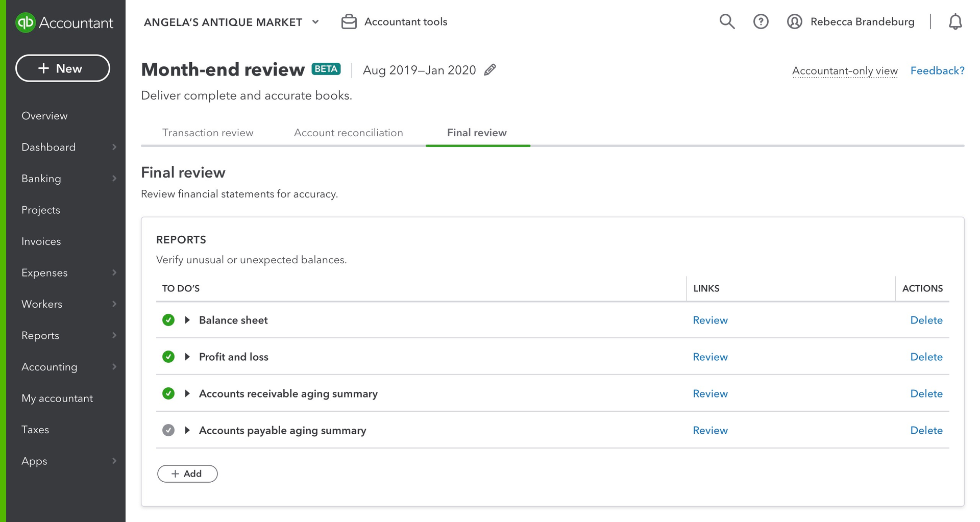Open the search magnifier icon

click(727, 21)
